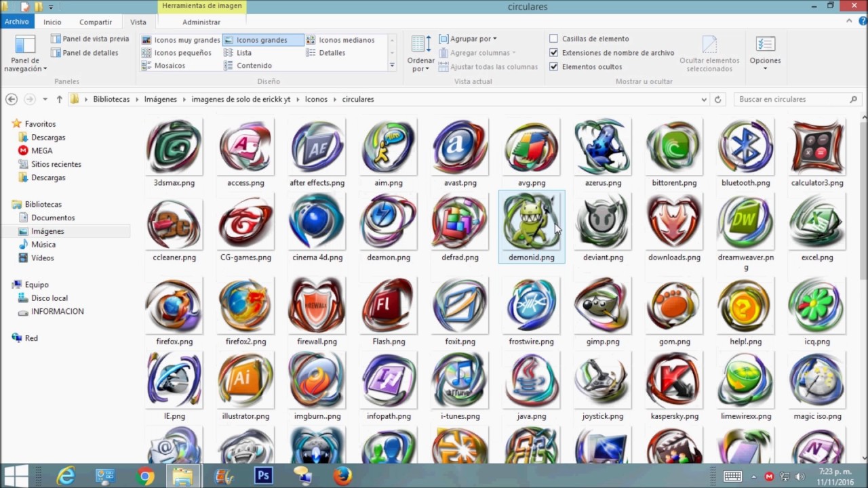Click the Ordenar por sort icon
868x488 pixels.
[x=420, y=54]
